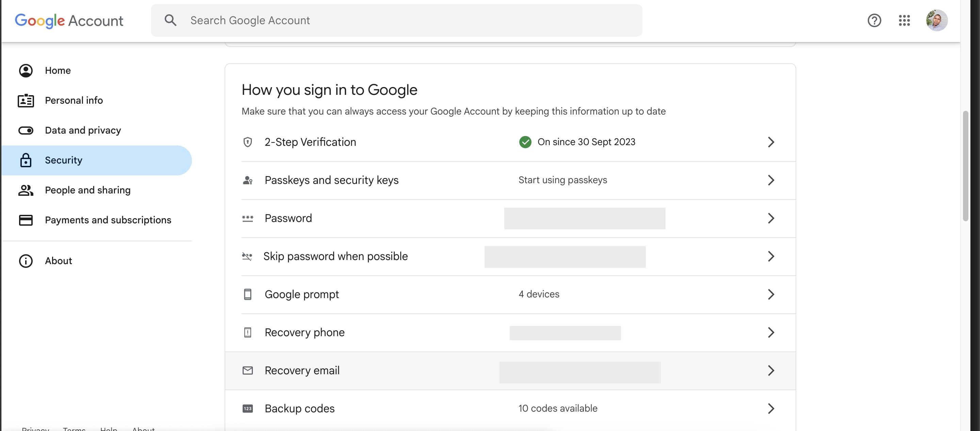Click the About info icon
This screenshot has height=431, width=980.
(x=26, y=261)
